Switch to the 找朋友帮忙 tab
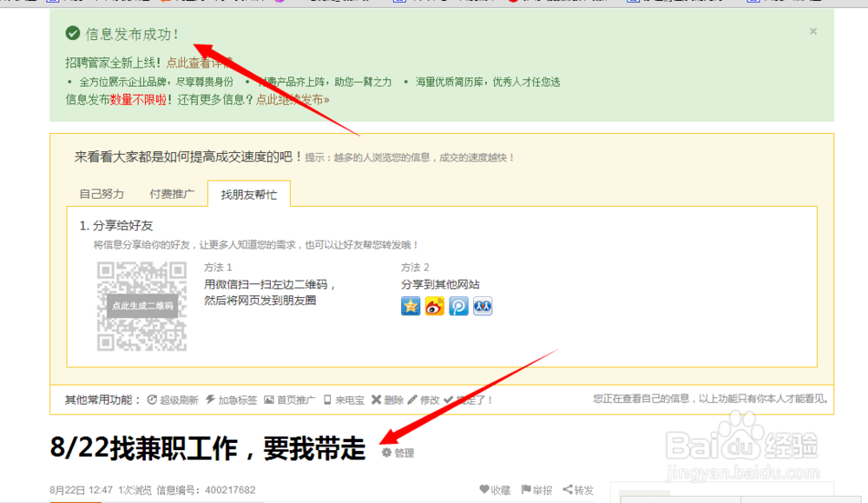This screenshot has height=503, width=868. pyautogui.click(x=249, y=194)
